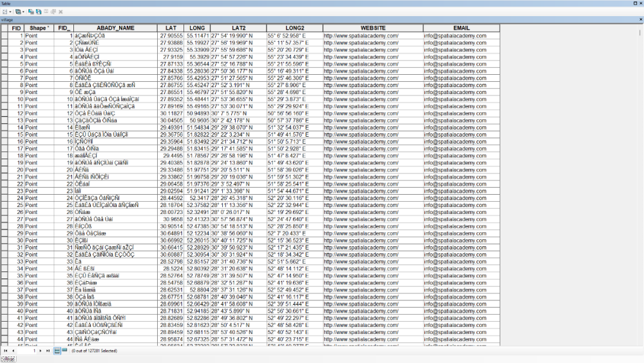Click LONG2 cell 51° 50' 2.928" E
This screenshot has height=363, width=644.
coord(295,148)
